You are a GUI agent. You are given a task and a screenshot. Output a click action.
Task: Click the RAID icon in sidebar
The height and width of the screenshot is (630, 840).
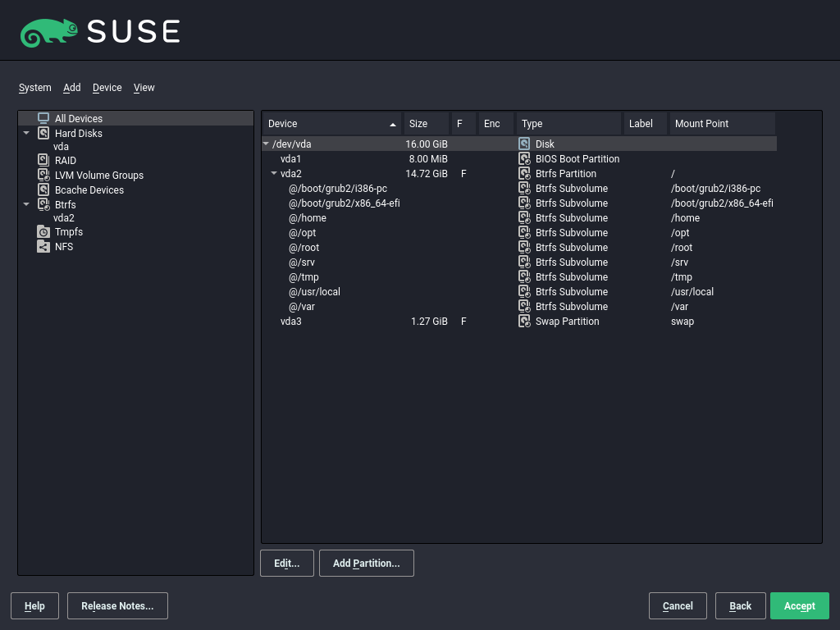click(43, 161)
